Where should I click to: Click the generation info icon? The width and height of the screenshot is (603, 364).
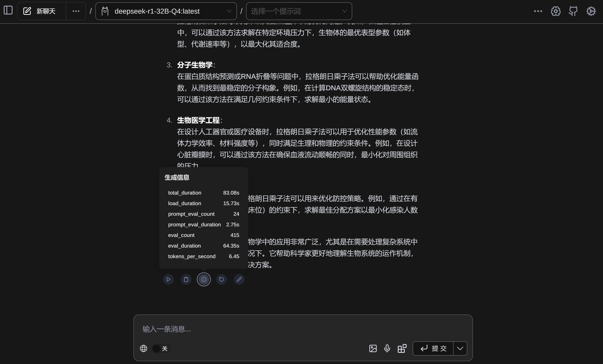click(204, 279)
